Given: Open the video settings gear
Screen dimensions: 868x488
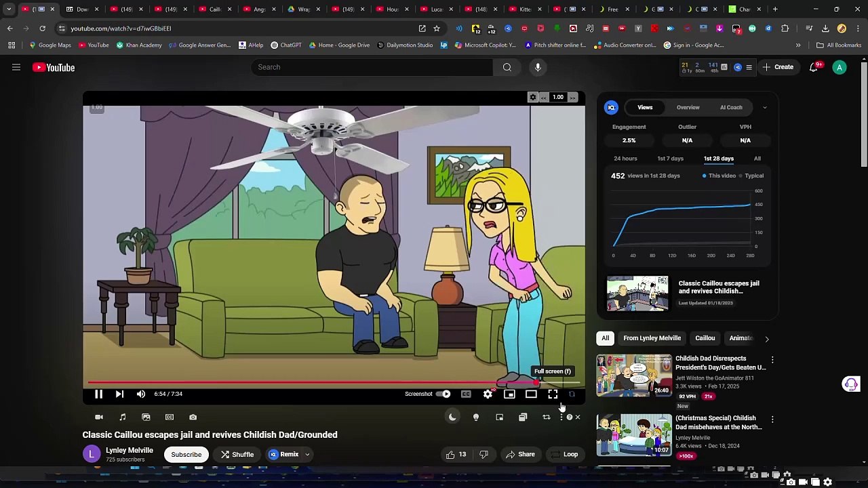Looking at the screenshot, I should [x=488, y=394].
